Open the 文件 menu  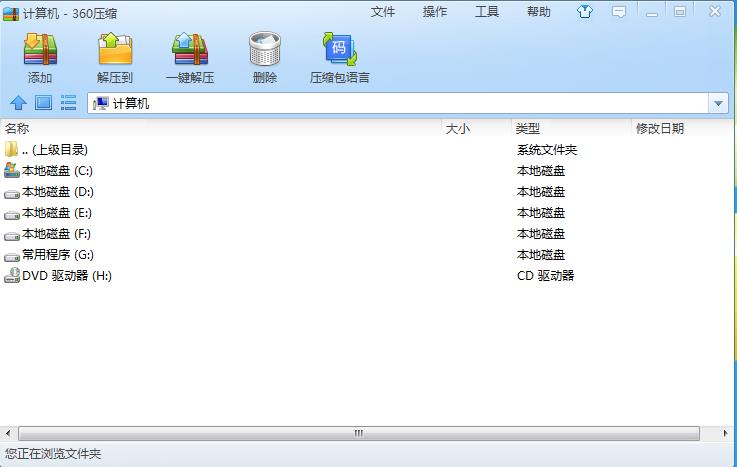point(383,12)
